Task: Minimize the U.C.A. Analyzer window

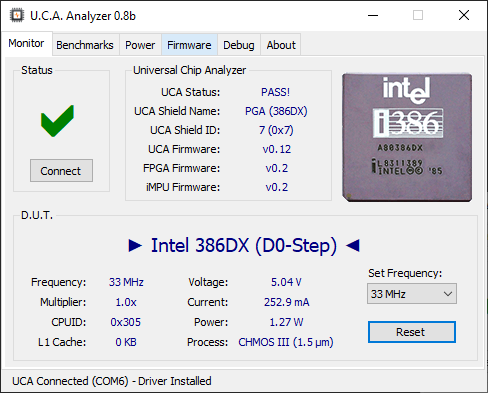Action: (373, 15)
